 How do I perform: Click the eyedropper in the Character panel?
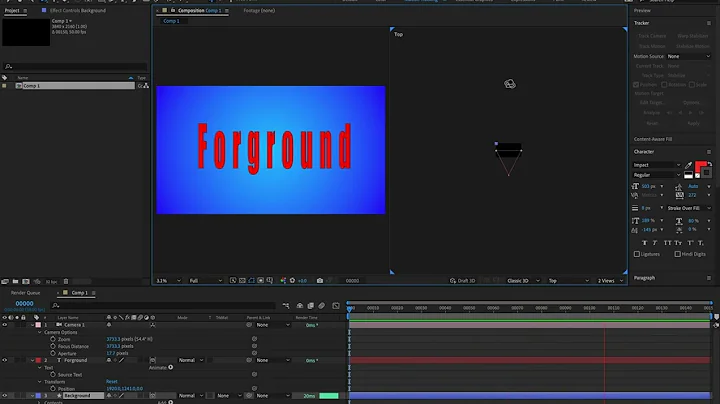point(688,165)
